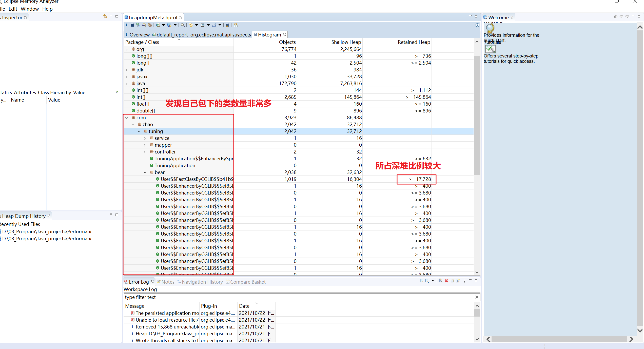
Task: Click the help question mark icon
Action: 477,25
